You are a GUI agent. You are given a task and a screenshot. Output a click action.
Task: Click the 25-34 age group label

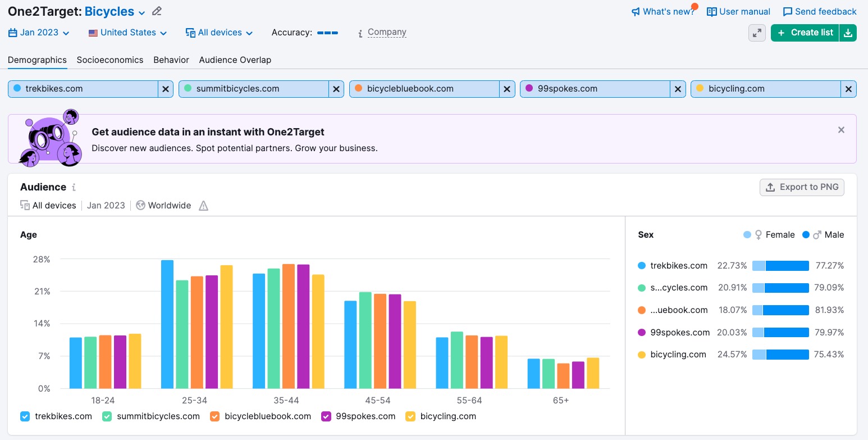[x=195, y=401]
